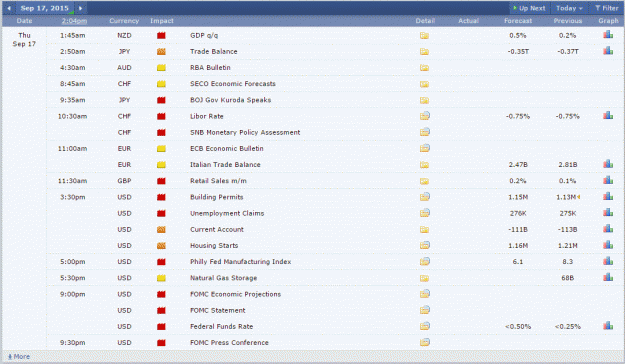This screenshot has width=625, height=364.
Task: Open detail folder for Natural Gas Storage
Action: (424, 278)
